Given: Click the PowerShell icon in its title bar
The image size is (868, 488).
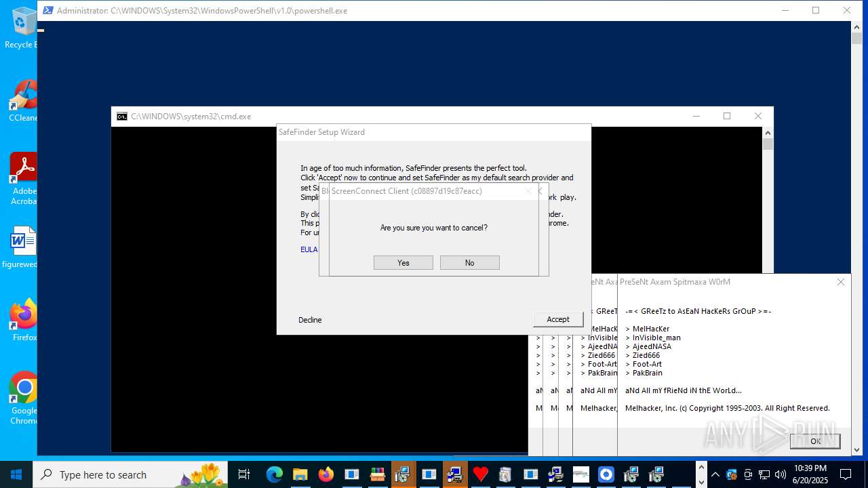Looking at the screenshot, I should tap(48, 10).
